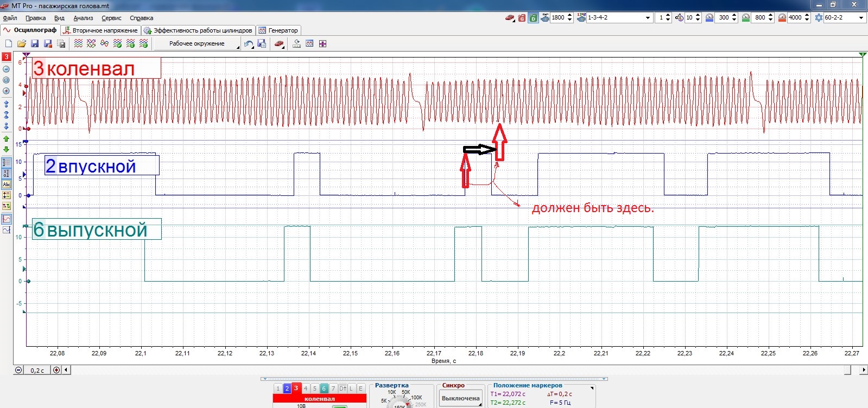Click the purple fit-vertical toolbar icon
The width and height of the screenshot is (868, 408).
tap(322, 43)
